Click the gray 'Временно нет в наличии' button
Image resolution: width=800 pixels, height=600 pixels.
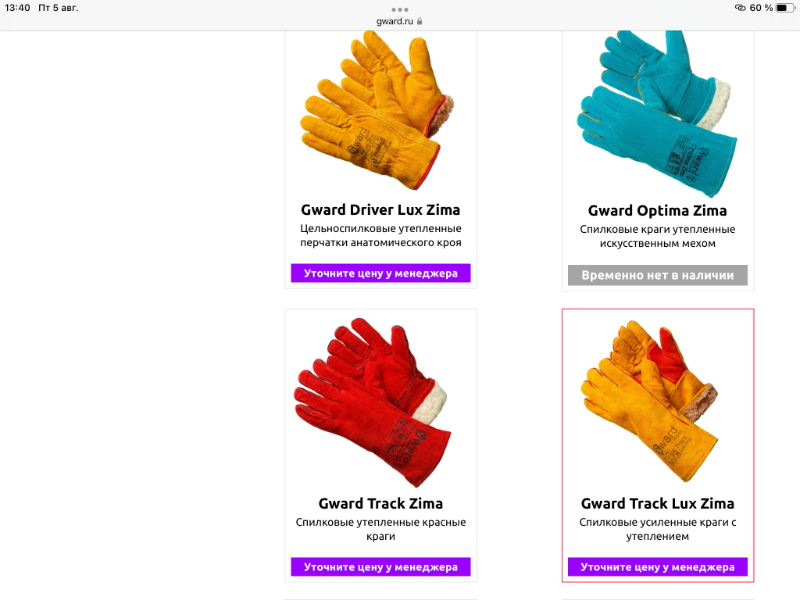(x=658, y=275)
